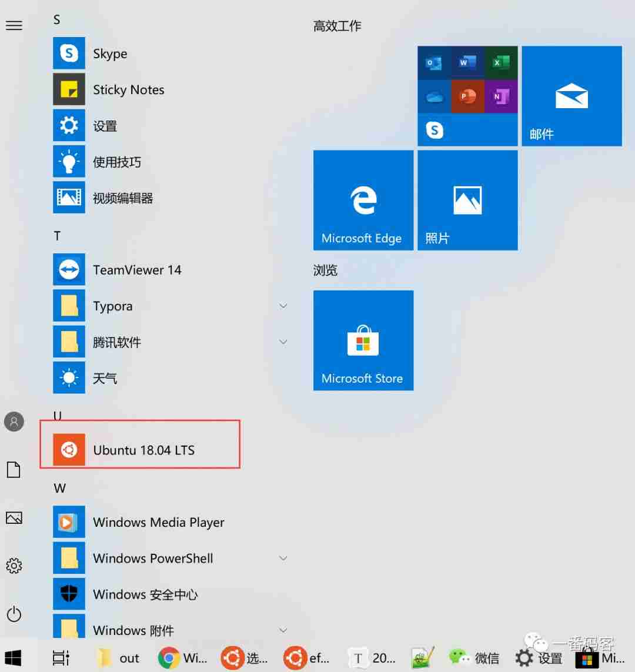Open the 视频编辑器 video editor
635x672 pixels.
point(123,198)
